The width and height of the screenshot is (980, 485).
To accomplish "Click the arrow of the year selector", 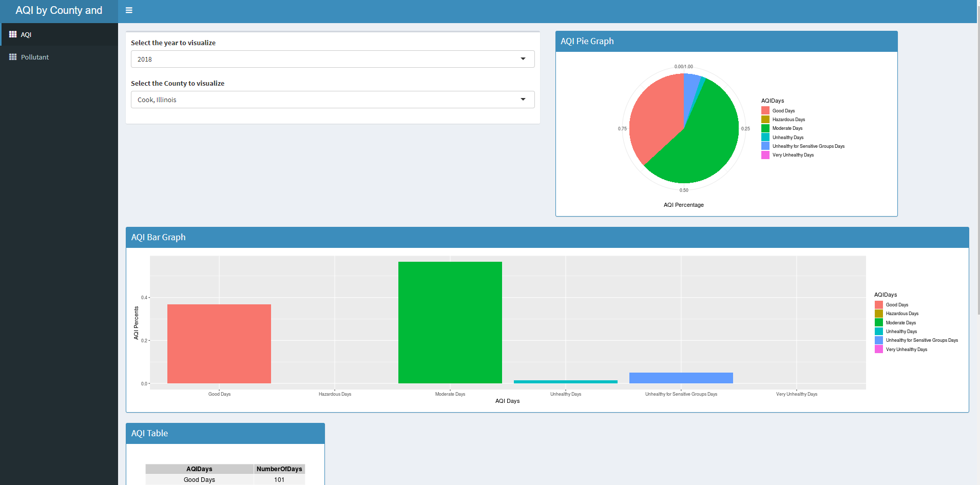I will click(x=523, y=59).
